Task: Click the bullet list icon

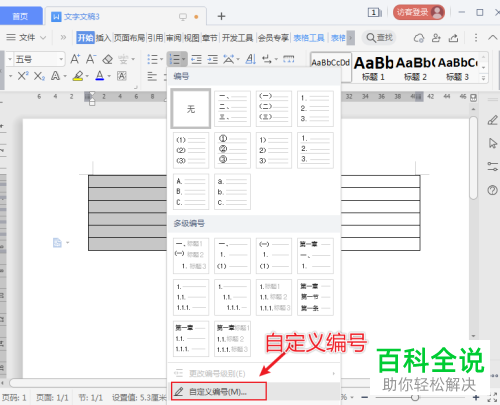Action: tap(152, 60)
